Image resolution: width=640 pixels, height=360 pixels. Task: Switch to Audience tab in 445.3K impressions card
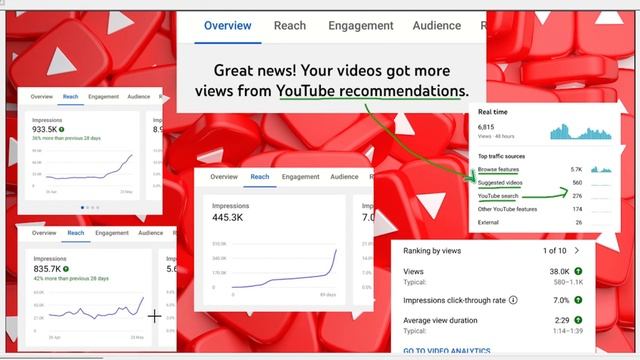tap(344, 177)
